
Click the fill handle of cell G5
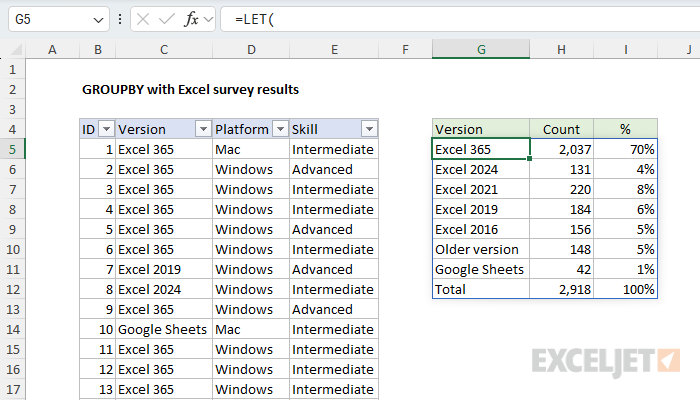coord(529,158)
